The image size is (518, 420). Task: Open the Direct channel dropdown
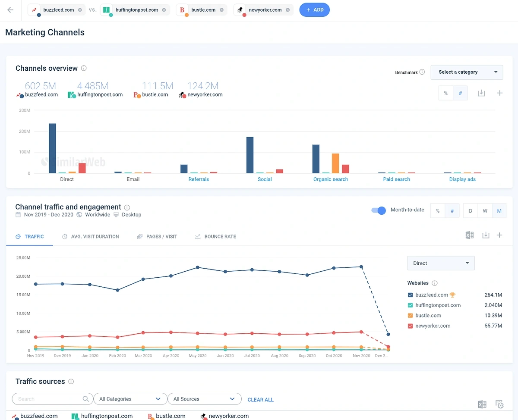click(x=441, y=263)
